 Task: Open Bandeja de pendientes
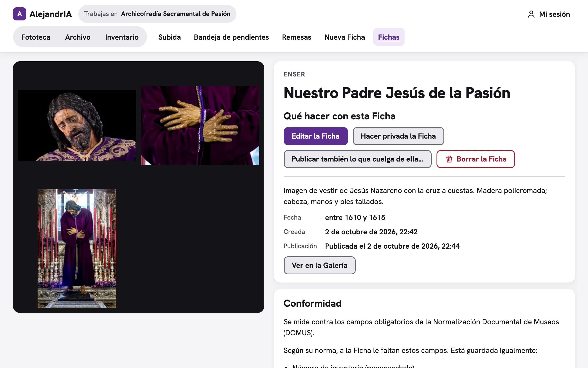[231, 37]
